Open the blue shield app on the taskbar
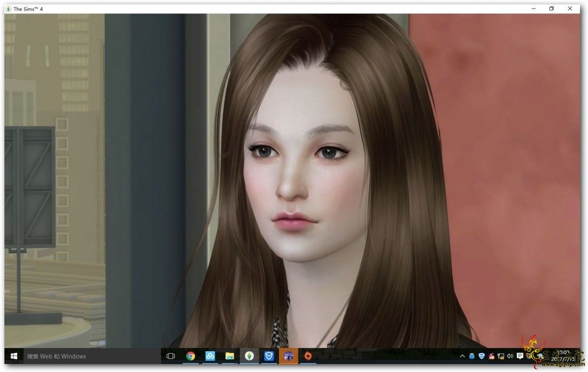The image size is (588, 372). click(269, 356)
